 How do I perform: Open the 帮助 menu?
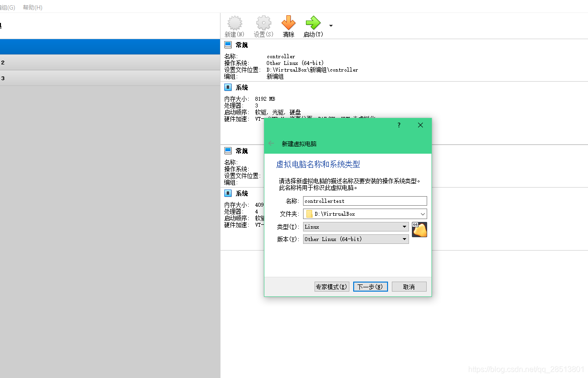point(32,7)
